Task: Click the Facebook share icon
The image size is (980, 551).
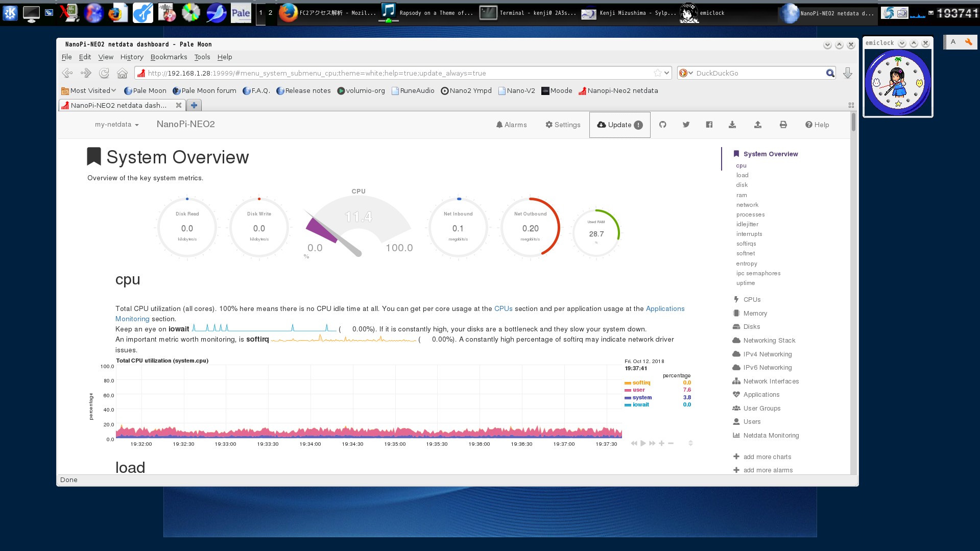Action: click(x=709, y=124)
